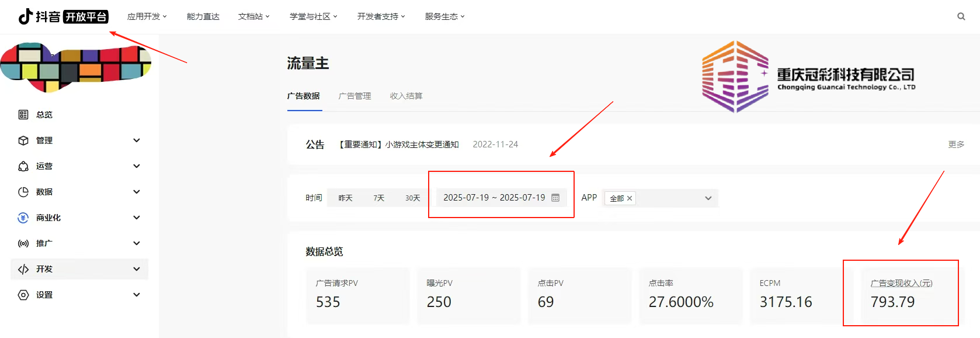Screen dimensions: 980x338
Task: Click the 流量主 page title
Action: point(308,63)
